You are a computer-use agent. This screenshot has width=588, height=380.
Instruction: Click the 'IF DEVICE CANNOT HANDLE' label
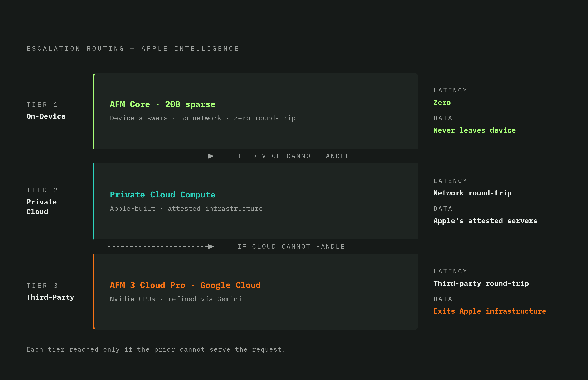click(294, 156)
